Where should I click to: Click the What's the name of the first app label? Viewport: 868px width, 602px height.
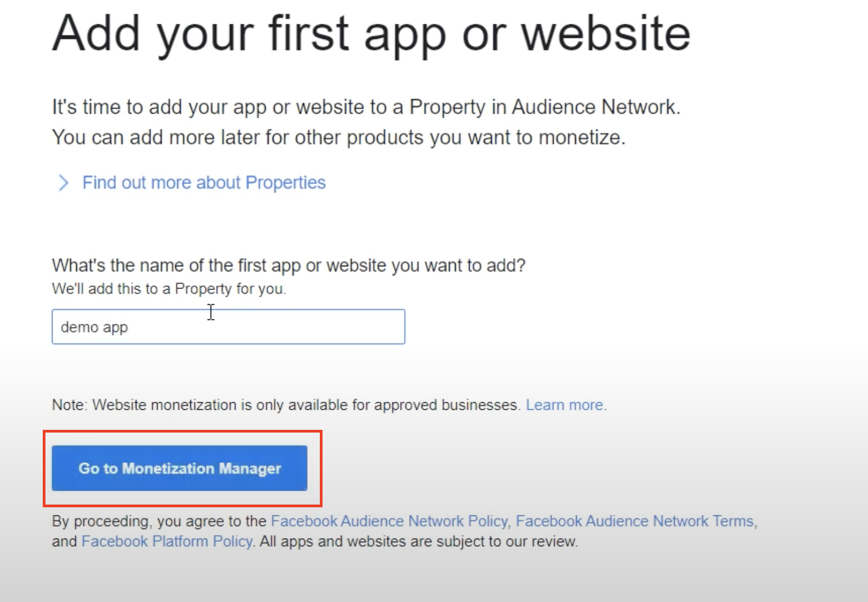point(288,265)
